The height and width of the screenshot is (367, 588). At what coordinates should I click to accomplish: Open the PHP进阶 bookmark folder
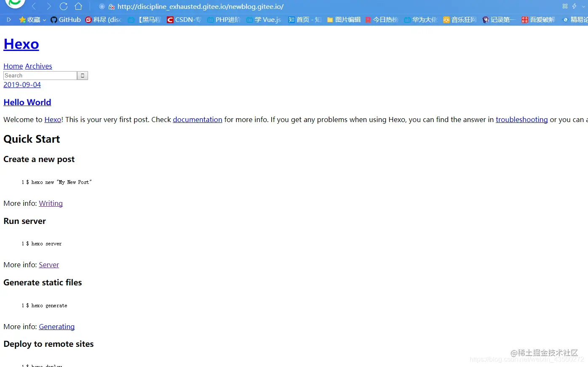pyautogui.click(x=224, y=20)
